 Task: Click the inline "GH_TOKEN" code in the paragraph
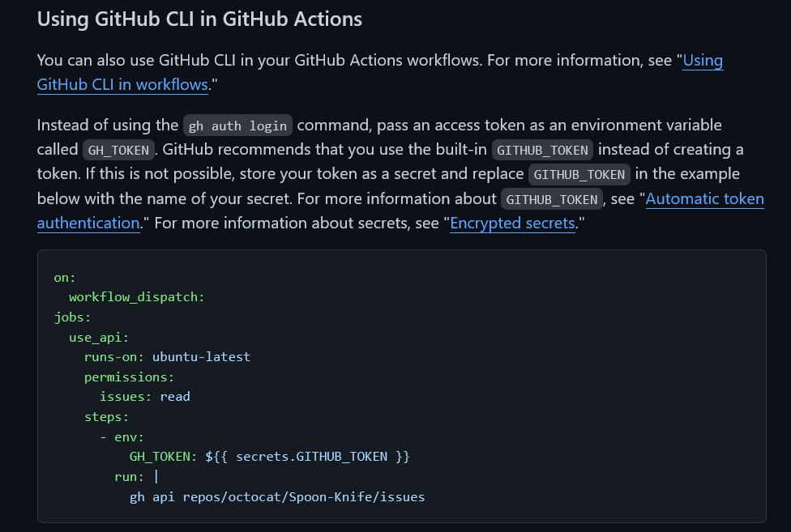tap(118, 150)
